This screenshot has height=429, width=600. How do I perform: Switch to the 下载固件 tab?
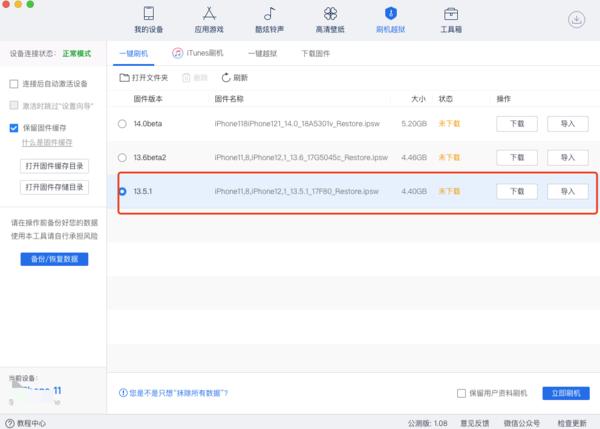[315, 54]
